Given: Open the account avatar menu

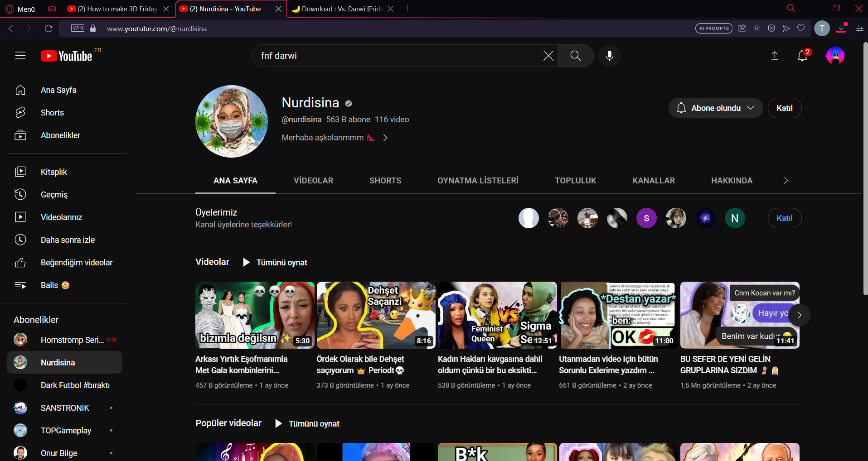Looking at the screenshot, I should click(835, 56).
